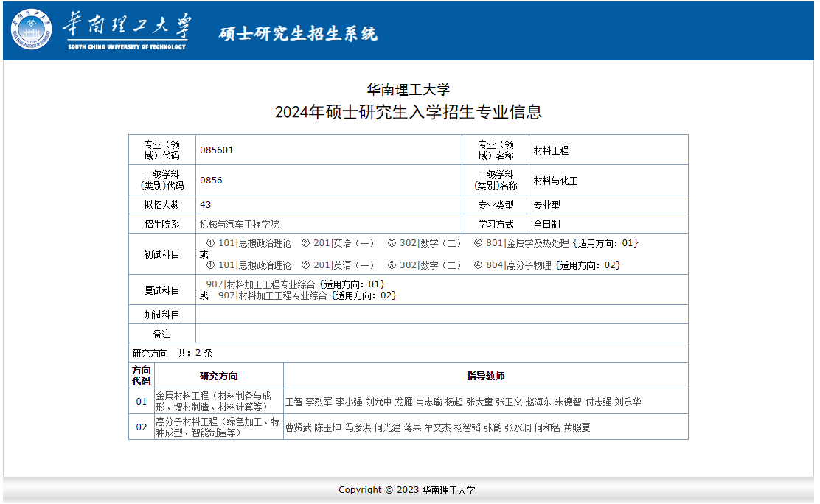820x504 pixels.
Task: Select the value 专业型
Action: [546, 205]
